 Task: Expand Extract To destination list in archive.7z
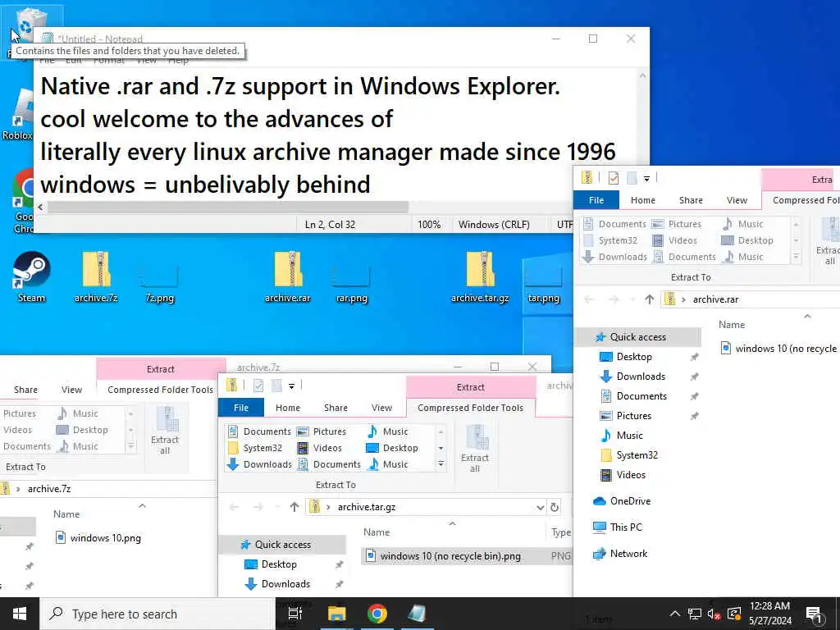[131, 446]
